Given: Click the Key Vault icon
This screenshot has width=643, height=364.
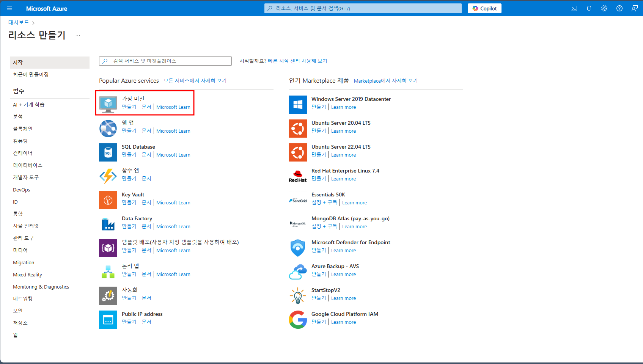Looking at the screenshot, I should tap(108, 200).
